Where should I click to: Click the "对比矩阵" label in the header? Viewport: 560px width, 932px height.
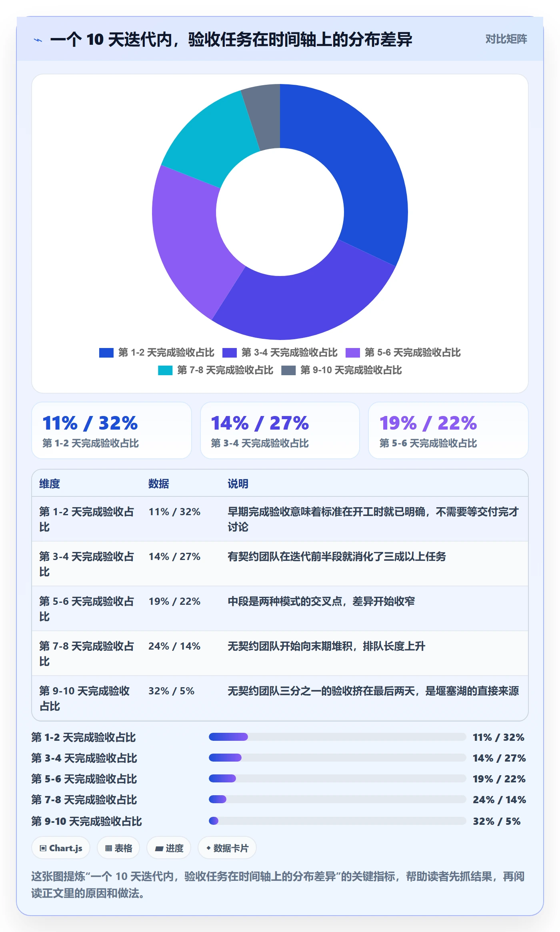click(506, 39)
